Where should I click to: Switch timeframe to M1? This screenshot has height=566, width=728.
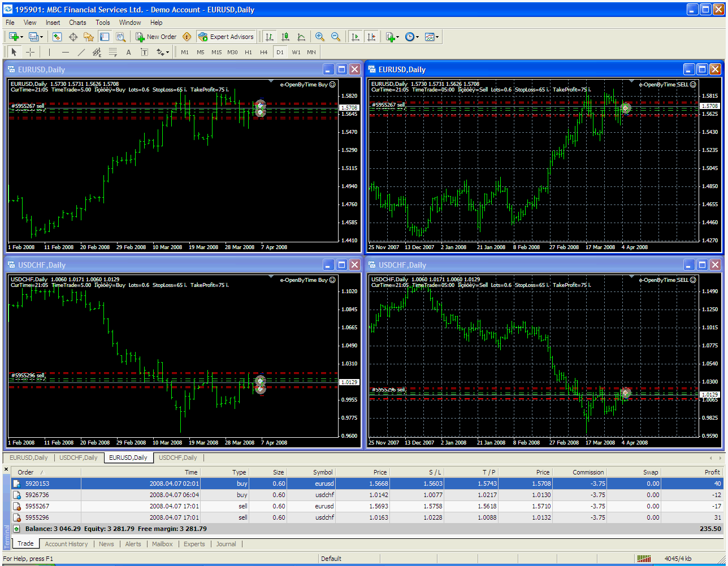point(185,52)
